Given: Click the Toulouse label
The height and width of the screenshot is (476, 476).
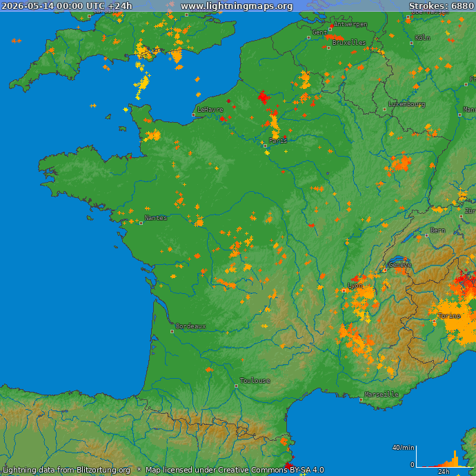Looking at the screenshot, I should (x=255, y=380).
